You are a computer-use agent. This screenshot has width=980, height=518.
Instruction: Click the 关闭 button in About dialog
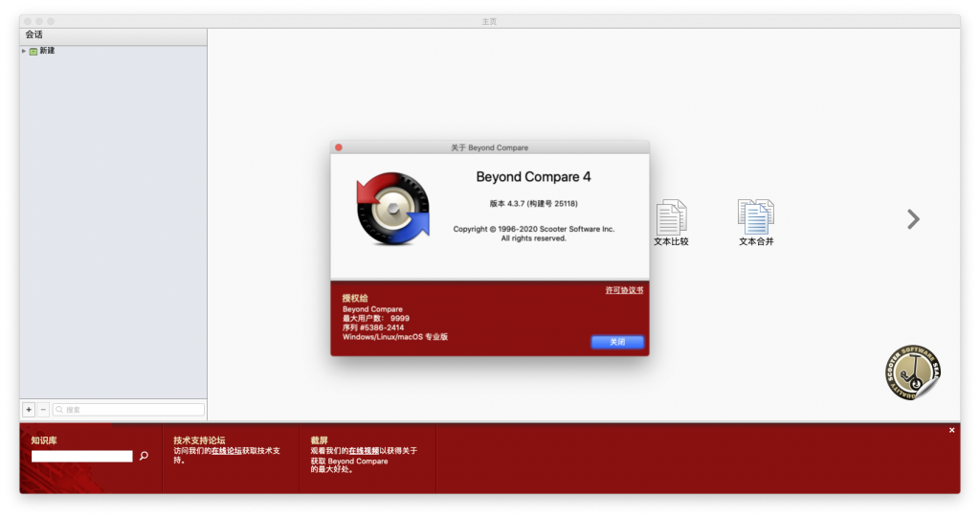[617, 342]
